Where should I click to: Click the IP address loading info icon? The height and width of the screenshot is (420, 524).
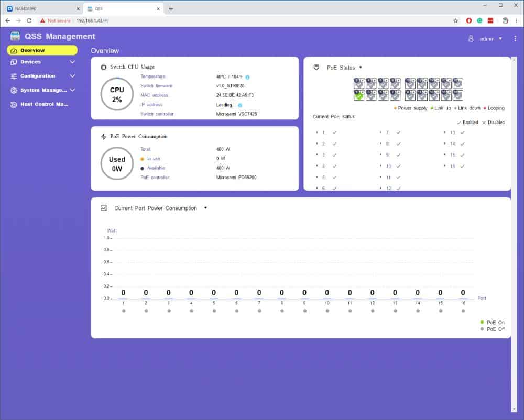[240, 105]
